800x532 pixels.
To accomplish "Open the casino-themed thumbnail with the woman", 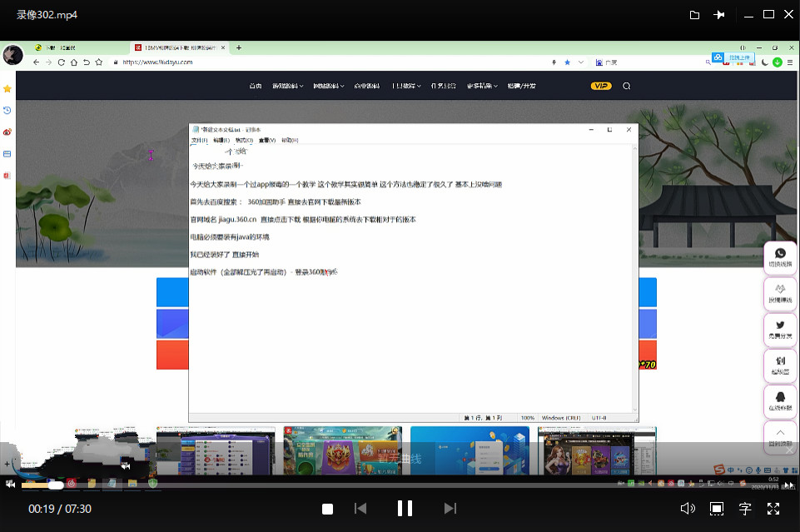I will [597, 451].
